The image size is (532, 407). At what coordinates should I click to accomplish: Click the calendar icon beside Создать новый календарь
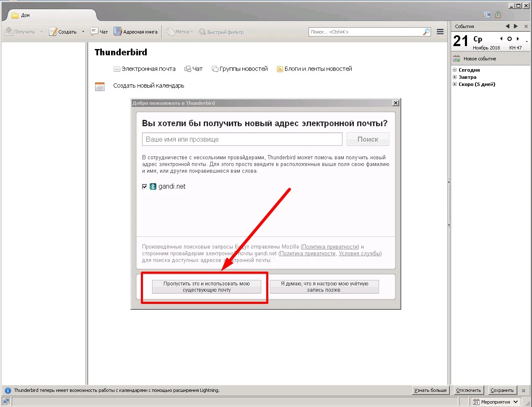(100, 86)
